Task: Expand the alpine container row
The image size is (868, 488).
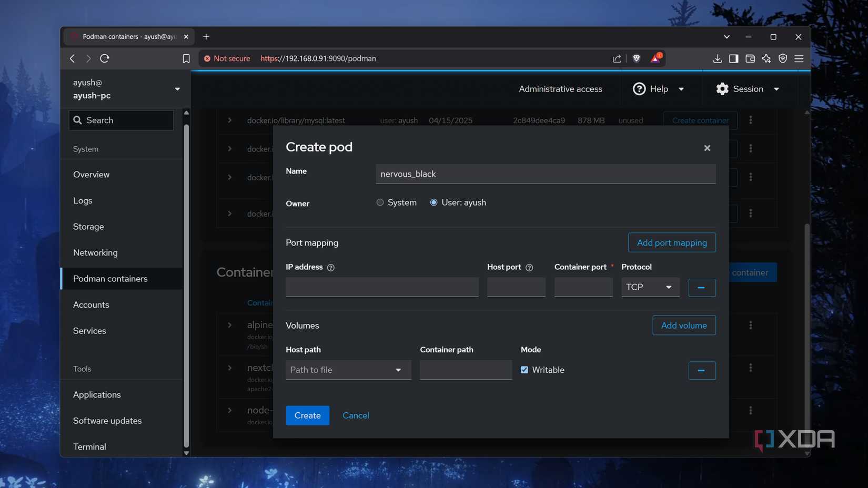Action: [229, 325]
